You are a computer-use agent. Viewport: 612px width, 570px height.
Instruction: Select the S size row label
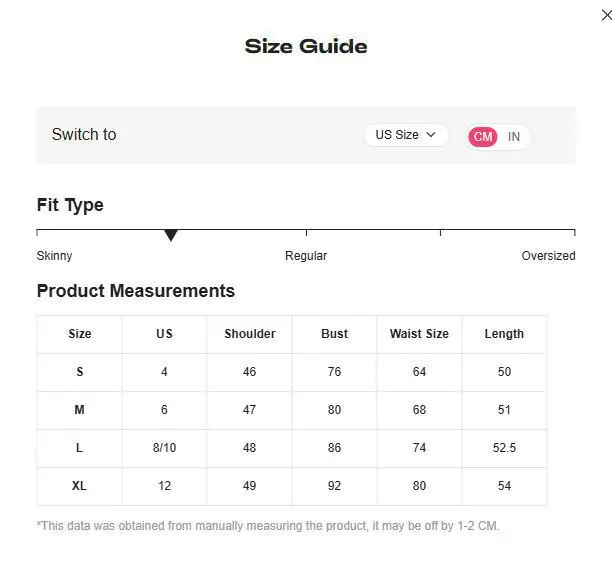click(x=80, y=372)
